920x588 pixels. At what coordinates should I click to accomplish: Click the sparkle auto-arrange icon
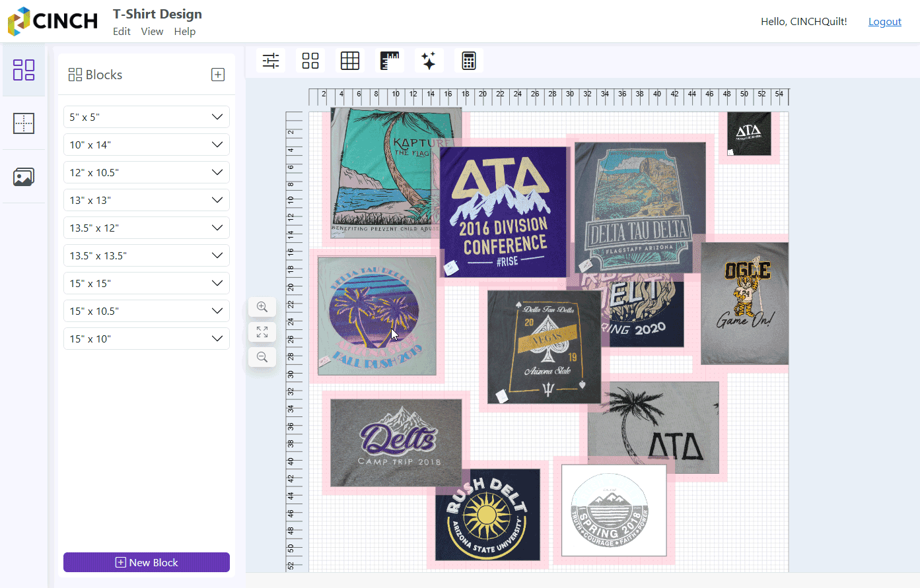[429, 61]
